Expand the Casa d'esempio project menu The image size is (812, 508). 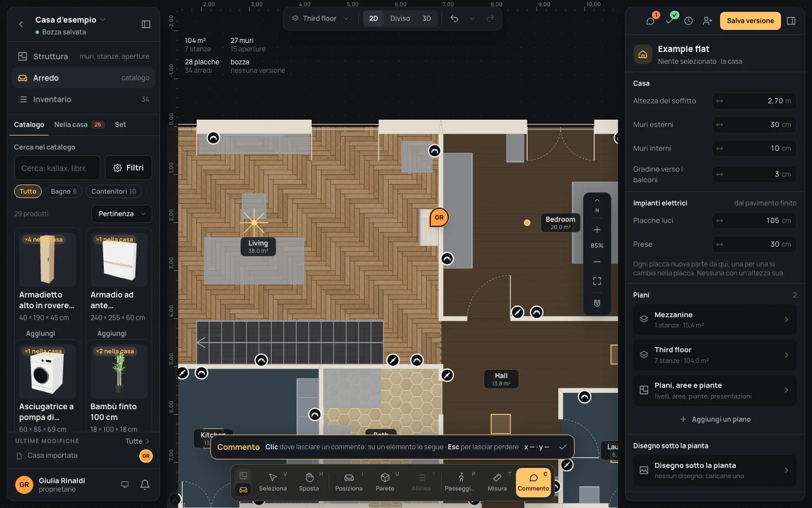pyautogui.click(x=70, y=20)
